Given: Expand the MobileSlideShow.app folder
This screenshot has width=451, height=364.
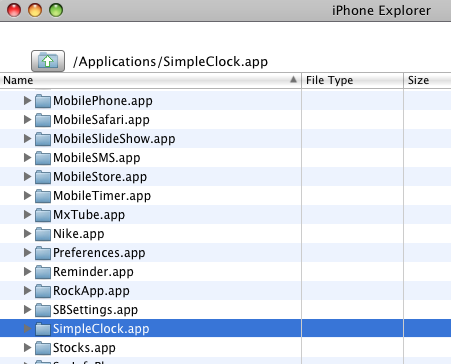Looking at the screenshot, I should 27,138.
